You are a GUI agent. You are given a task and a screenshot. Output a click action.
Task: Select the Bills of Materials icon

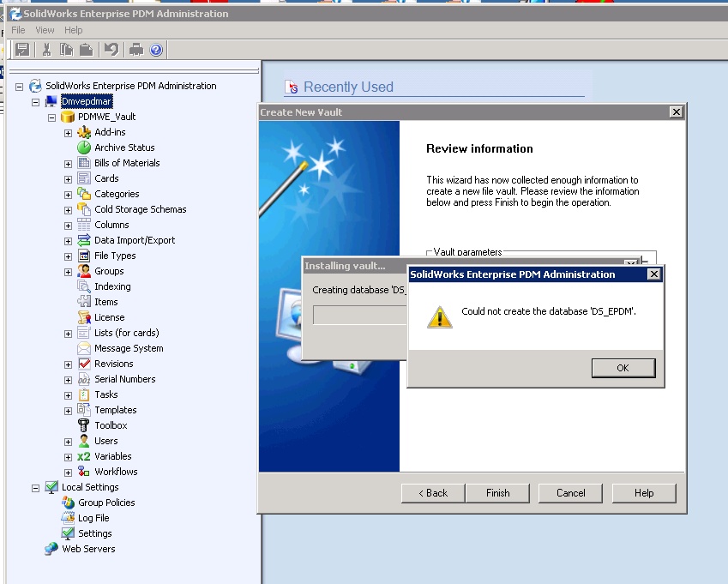tap(84, 163)
